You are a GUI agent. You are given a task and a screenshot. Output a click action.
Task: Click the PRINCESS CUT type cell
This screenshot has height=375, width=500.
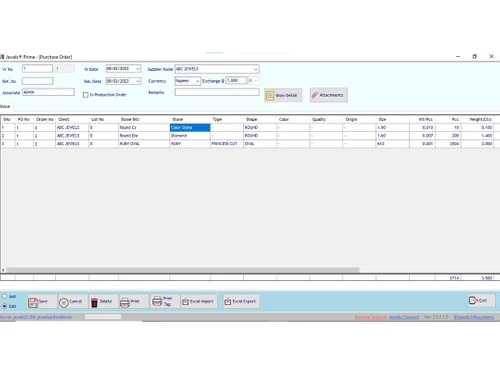point(227,144)
